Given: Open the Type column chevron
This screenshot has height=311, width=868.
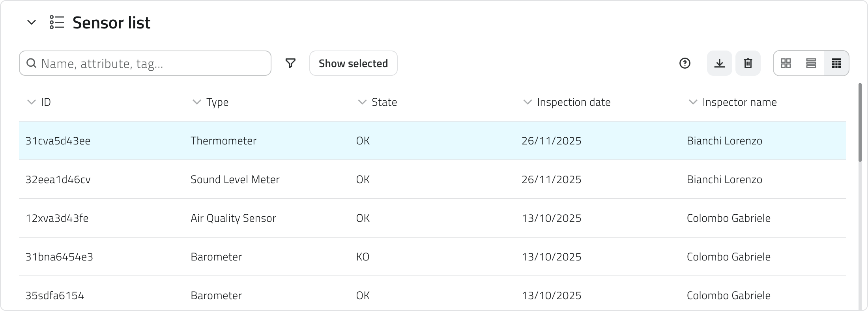Looking at the screenshot, I should pos(196,102).
